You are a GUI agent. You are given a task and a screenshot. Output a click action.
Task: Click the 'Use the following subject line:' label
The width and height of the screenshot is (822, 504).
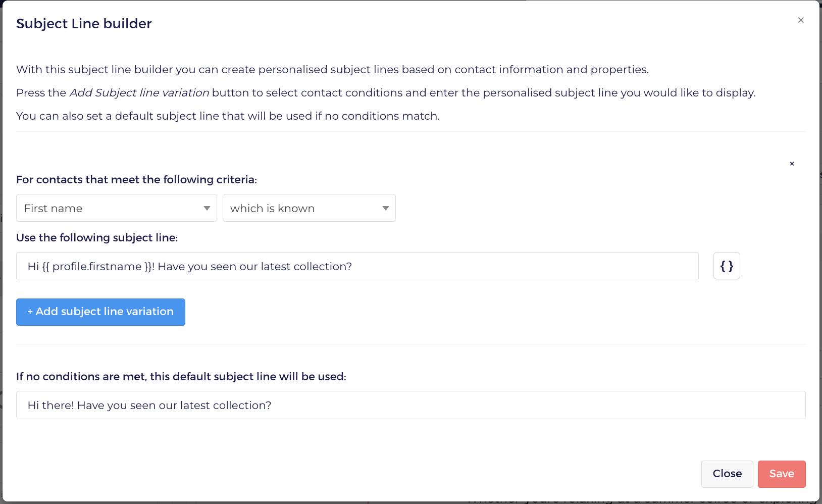click(x=97, y=238)
